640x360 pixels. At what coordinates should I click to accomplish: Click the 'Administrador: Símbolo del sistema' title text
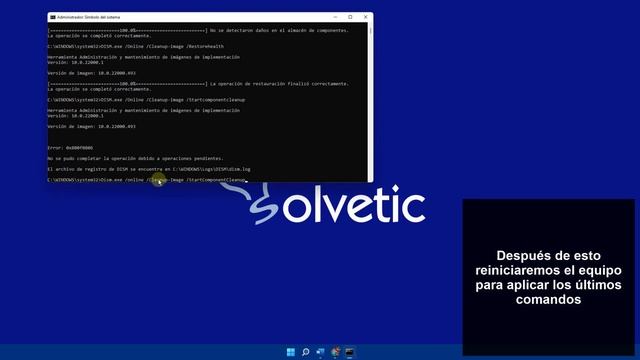tap(89, 17)
